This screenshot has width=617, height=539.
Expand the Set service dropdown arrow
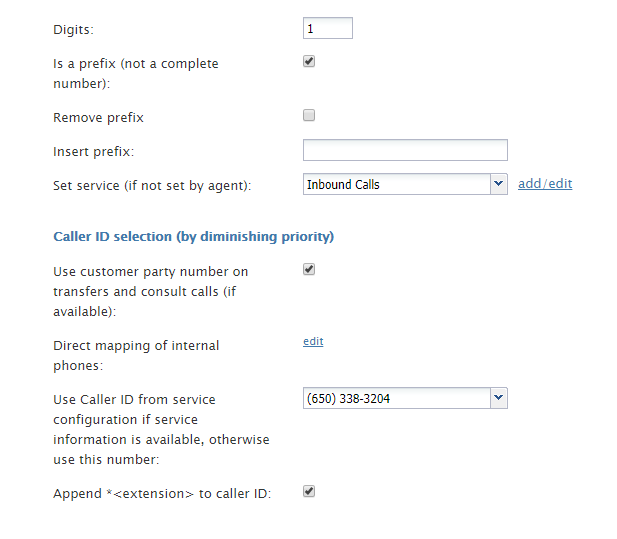(499, 184)
